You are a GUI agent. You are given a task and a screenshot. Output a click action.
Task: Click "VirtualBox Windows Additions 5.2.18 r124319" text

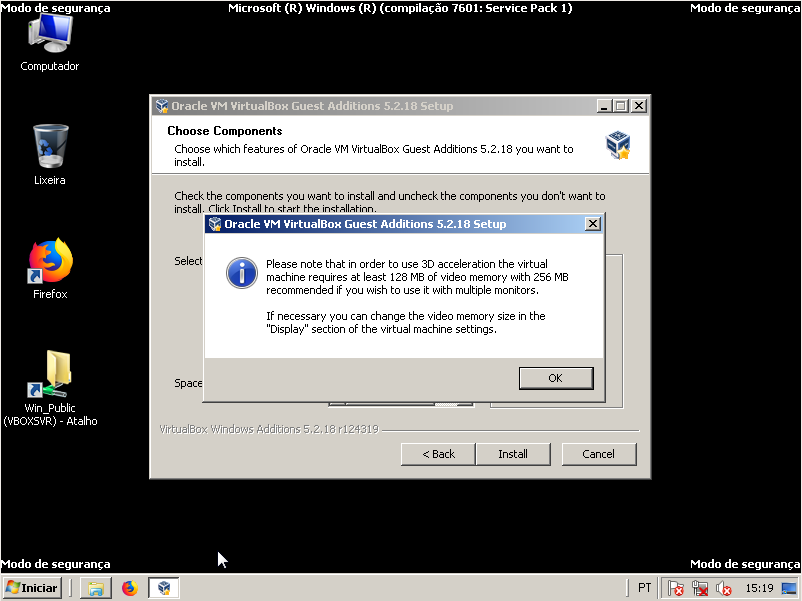(x=269, y=429)
